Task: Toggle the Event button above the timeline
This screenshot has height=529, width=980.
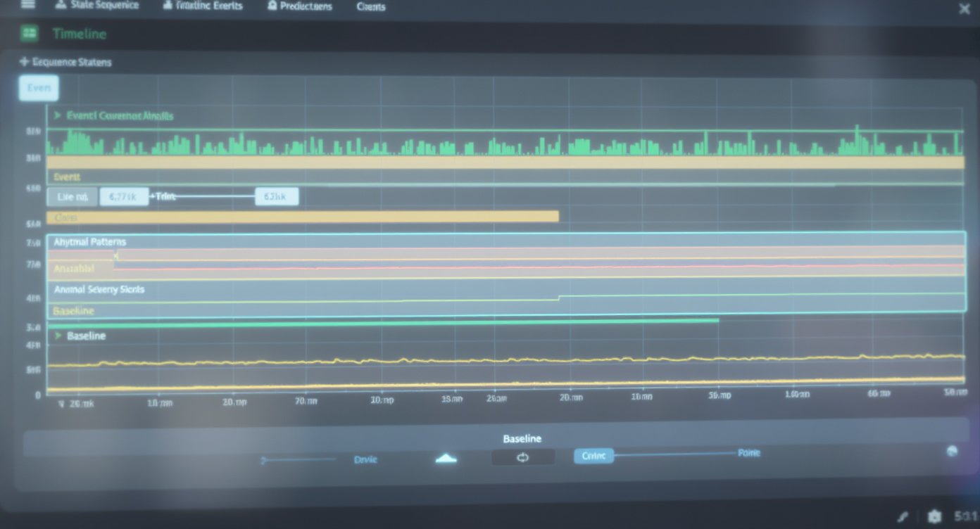Action: click(38, 88)
